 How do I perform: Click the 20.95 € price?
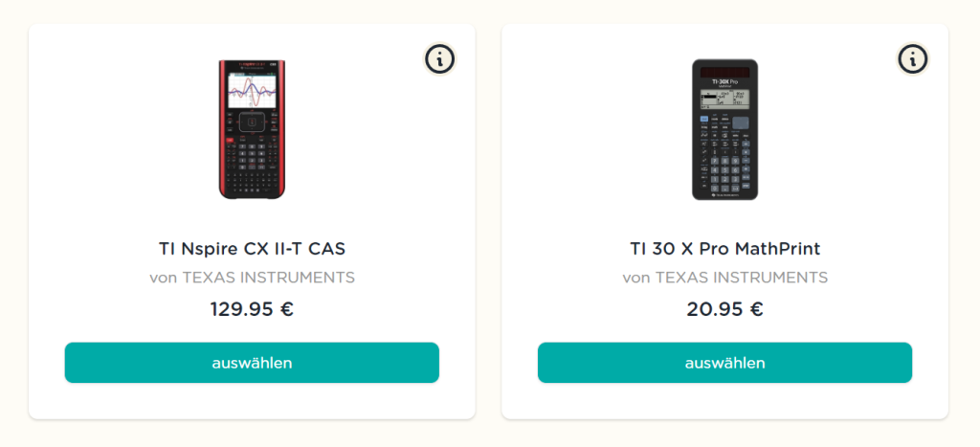point(725,309)
